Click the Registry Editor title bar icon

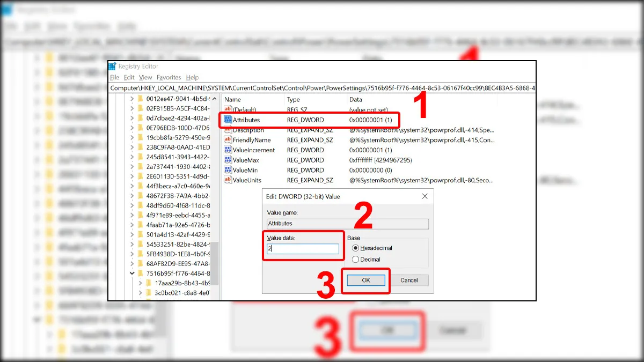113,66
